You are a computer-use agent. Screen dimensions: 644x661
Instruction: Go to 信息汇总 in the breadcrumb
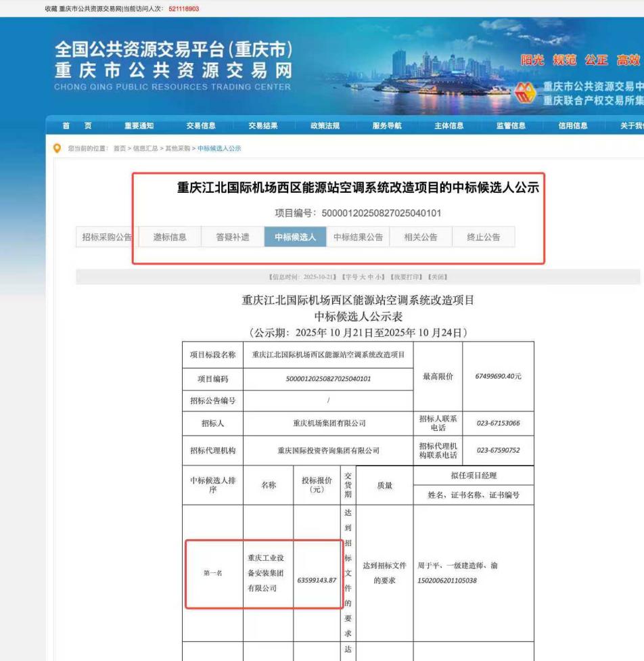[145, 148]
